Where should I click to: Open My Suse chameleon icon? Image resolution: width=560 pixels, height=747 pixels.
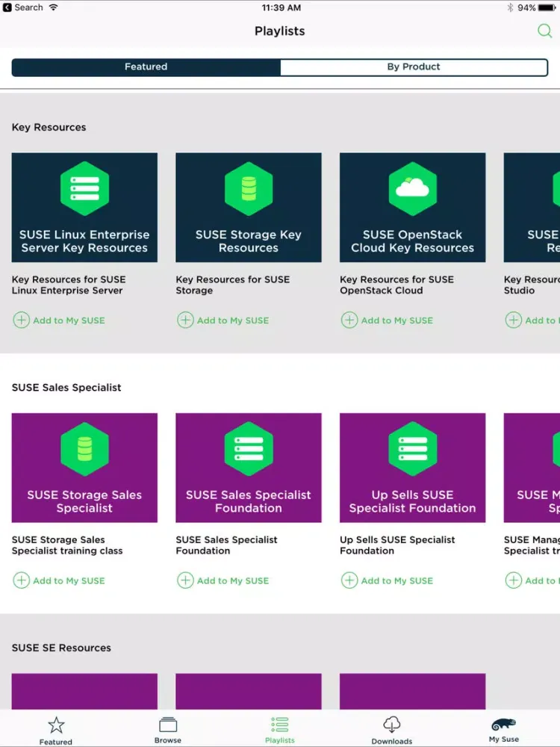(504, 725)
